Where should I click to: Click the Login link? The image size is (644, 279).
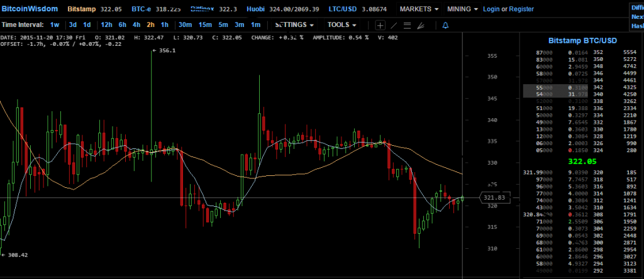click(491, 9)
